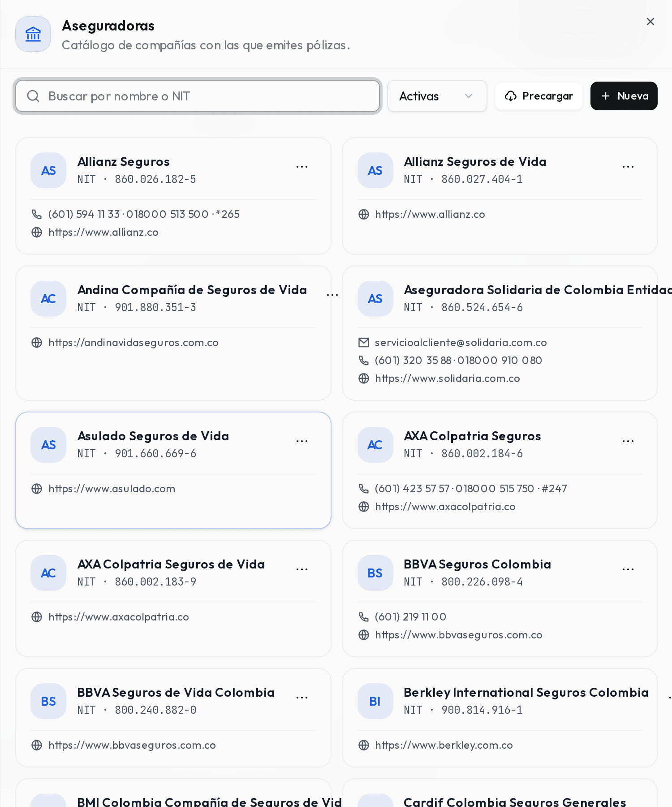Click the BS avatar of BBVA Seguros Colombia

coord(375,573)
